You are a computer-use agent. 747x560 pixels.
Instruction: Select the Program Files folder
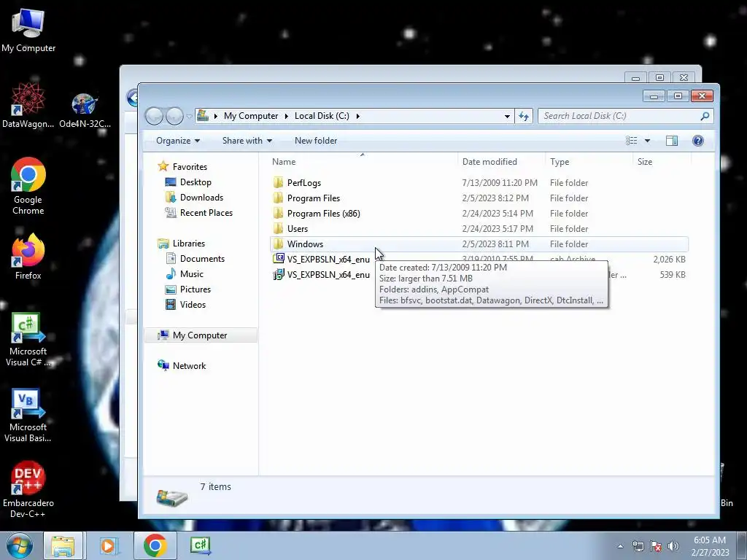[x=479, y=198]
